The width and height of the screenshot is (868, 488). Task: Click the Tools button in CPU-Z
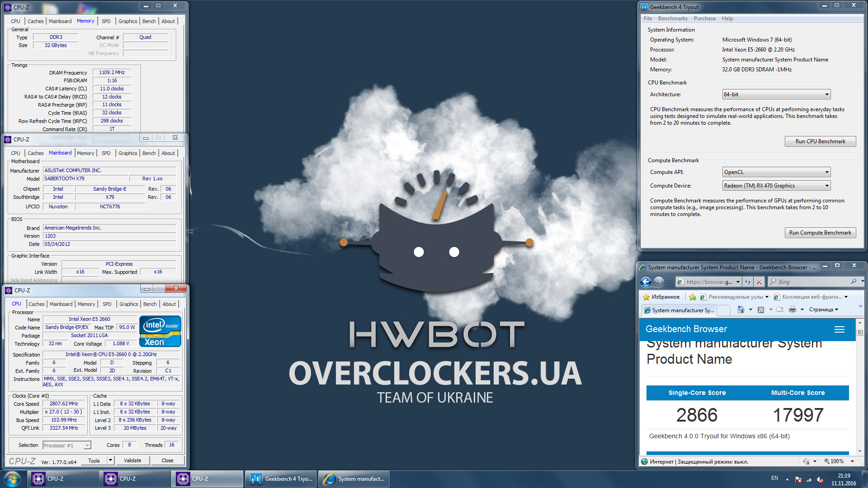(x=94, y=460)
